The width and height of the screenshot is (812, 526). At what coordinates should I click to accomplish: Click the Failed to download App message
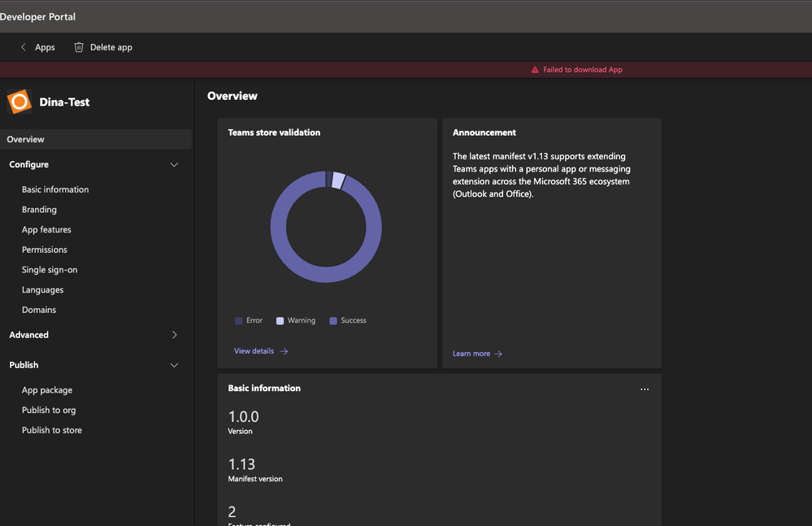[583, 69]
